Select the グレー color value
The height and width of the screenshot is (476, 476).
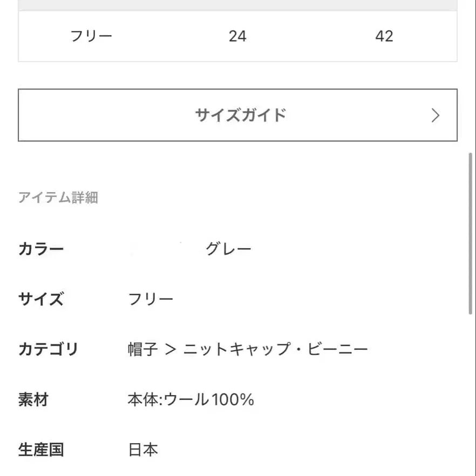229,249
